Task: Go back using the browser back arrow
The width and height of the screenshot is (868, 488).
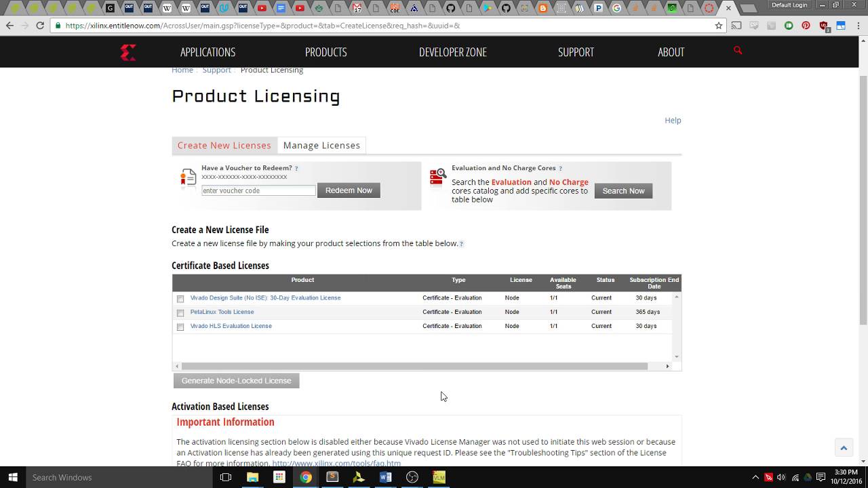Action: 9,26
